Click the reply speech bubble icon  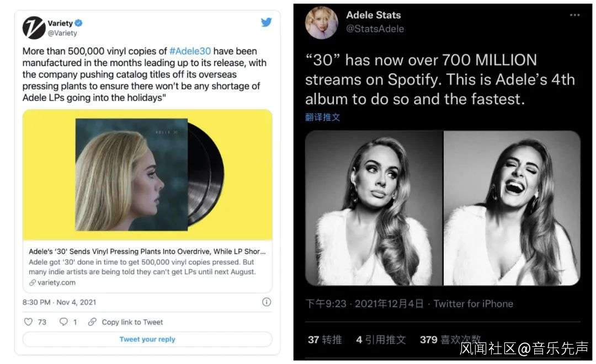point(63,322)
